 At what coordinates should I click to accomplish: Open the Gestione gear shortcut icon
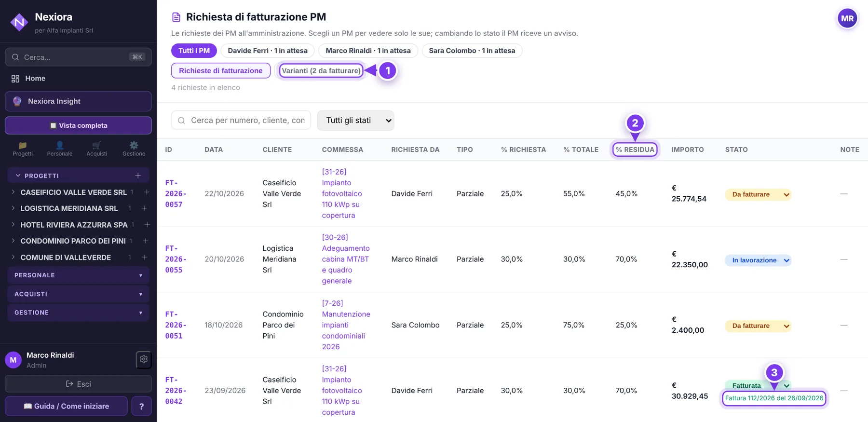pos(134,145)
